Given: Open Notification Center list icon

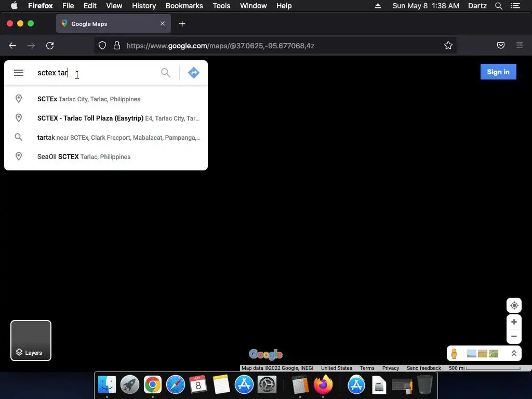Looking at the screenshot, I should 515,6.
